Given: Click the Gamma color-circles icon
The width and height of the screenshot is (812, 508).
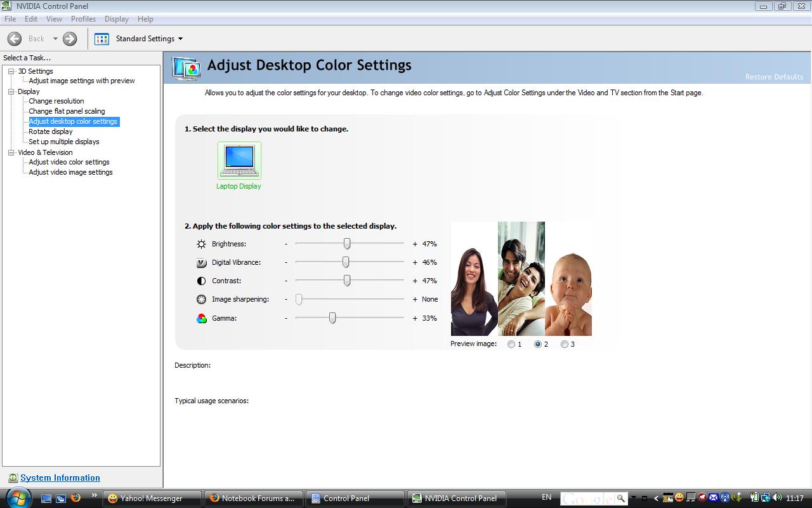Looking at the screenshot, I should [x=201, y=318].
